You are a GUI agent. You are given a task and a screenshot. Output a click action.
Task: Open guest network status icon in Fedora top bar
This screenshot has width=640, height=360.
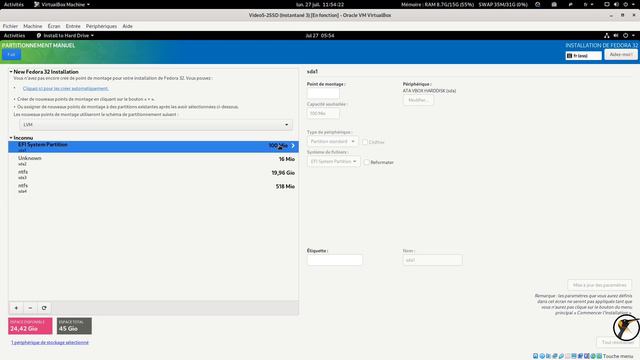[607, 36]
